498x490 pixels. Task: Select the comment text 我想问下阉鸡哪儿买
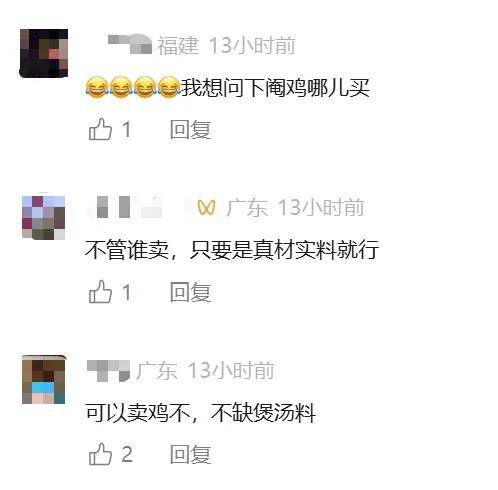tap(275, 87)
